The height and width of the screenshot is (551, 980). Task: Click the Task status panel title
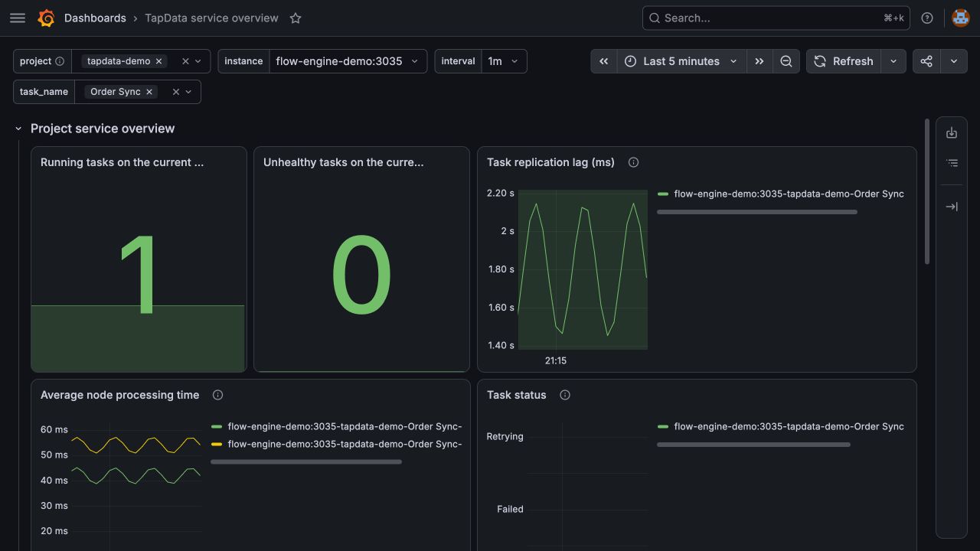517,395
